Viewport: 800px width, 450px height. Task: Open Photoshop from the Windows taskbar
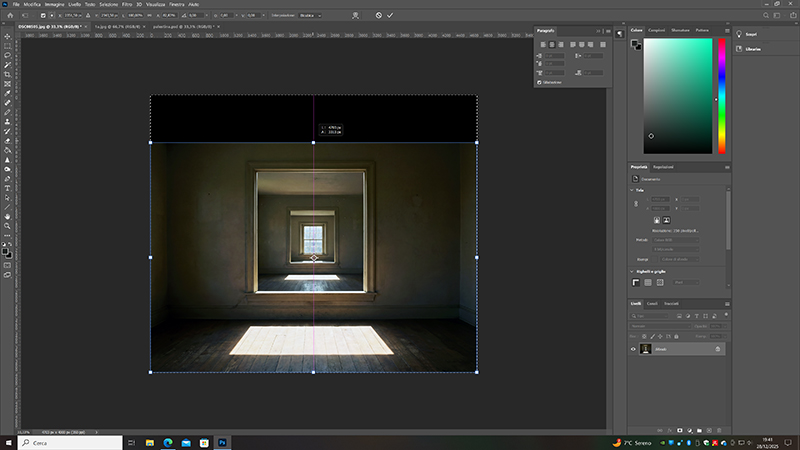(x=222, y=441)
